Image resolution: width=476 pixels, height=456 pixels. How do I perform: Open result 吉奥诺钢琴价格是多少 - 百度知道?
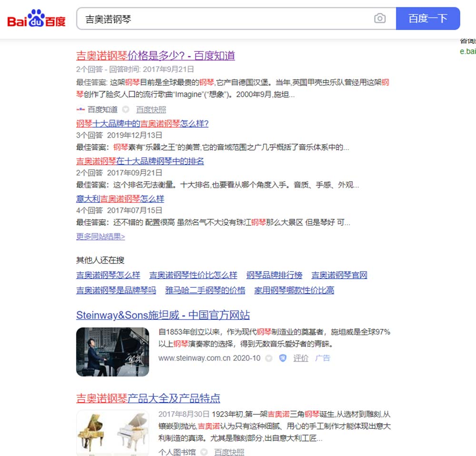pos(156,56)
